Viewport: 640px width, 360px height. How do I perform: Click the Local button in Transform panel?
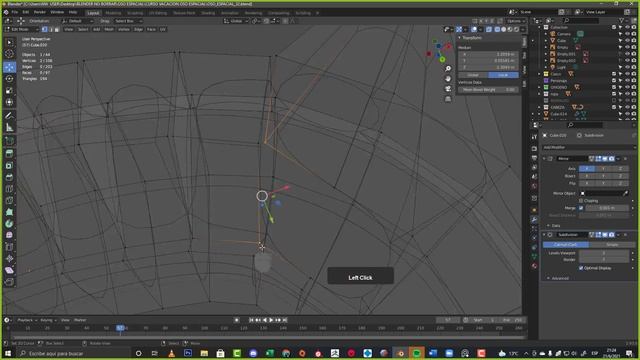pos(503,75)
